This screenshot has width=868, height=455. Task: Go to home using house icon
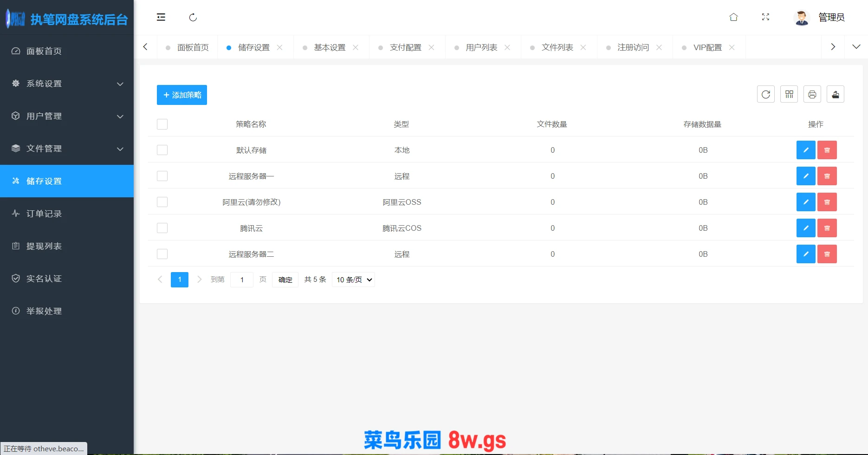733,17
